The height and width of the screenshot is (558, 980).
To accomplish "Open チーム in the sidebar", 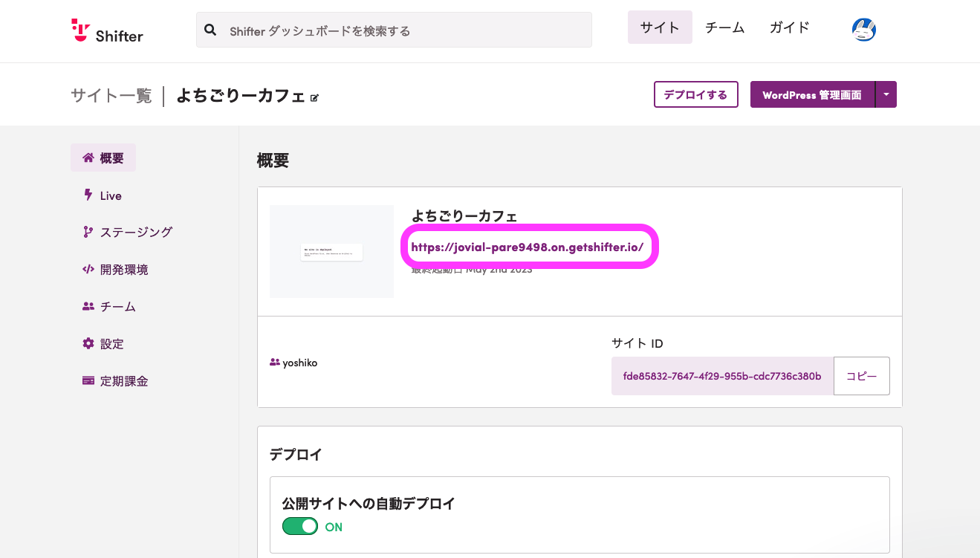I will click(x=108, y=306).
